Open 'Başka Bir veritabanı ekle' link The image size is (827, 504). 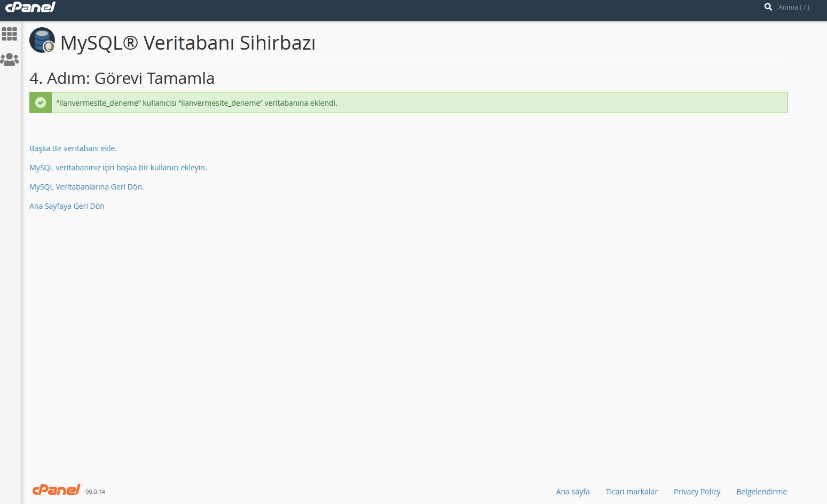pos(73,148)
